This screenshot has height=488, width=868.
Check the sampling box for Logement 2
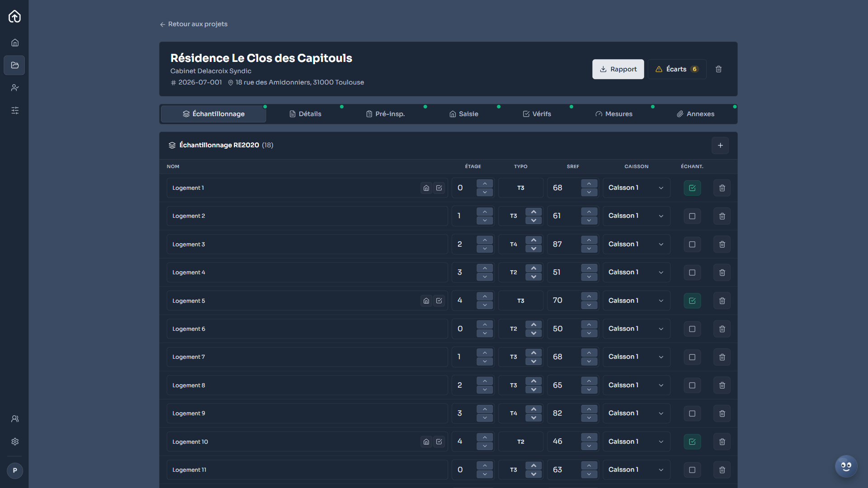click(692, 216)
